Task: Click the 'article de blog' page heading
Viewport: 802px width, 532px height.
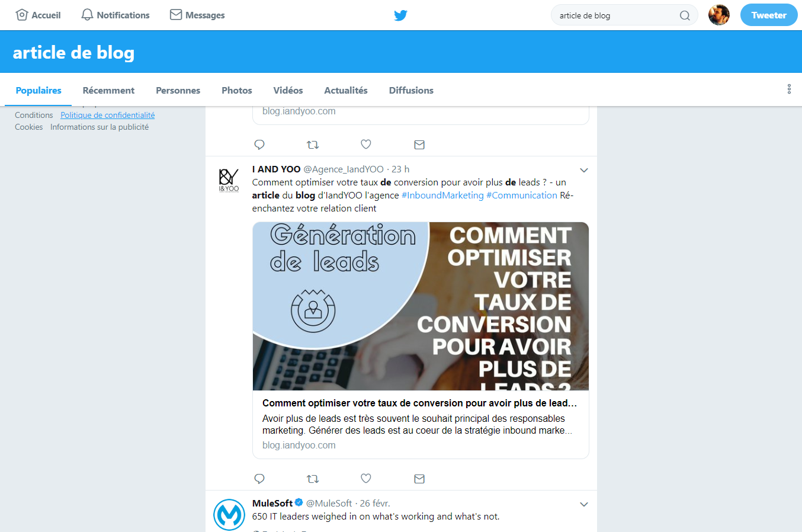Action: pyautogui.click(x=73, y=53)
